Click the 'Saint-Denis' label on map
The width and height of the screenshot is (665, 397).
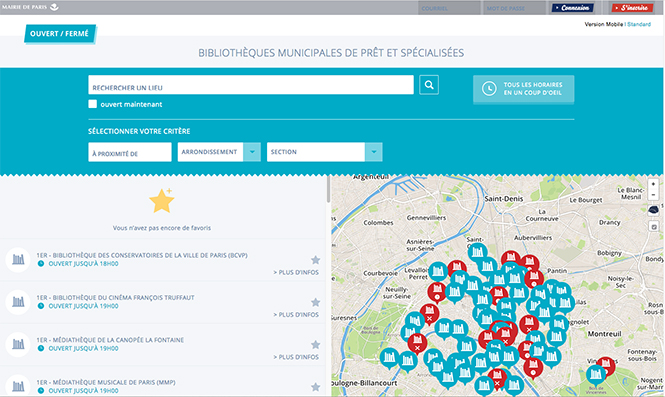[x=504, y=198]
